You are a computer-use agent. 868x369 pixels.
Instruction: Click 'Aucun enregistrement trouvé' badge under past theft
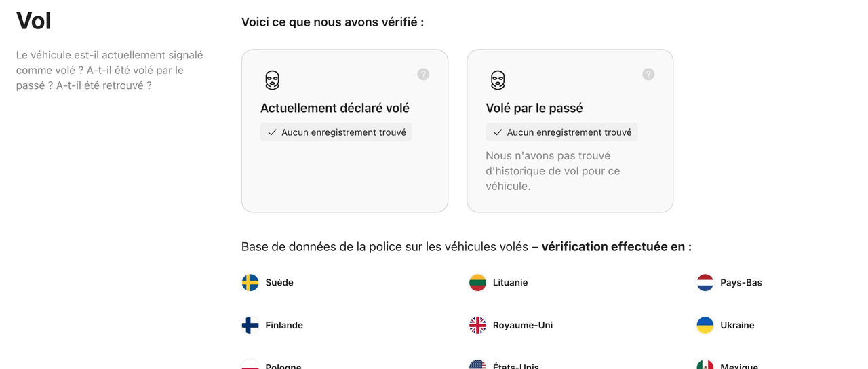561,132
